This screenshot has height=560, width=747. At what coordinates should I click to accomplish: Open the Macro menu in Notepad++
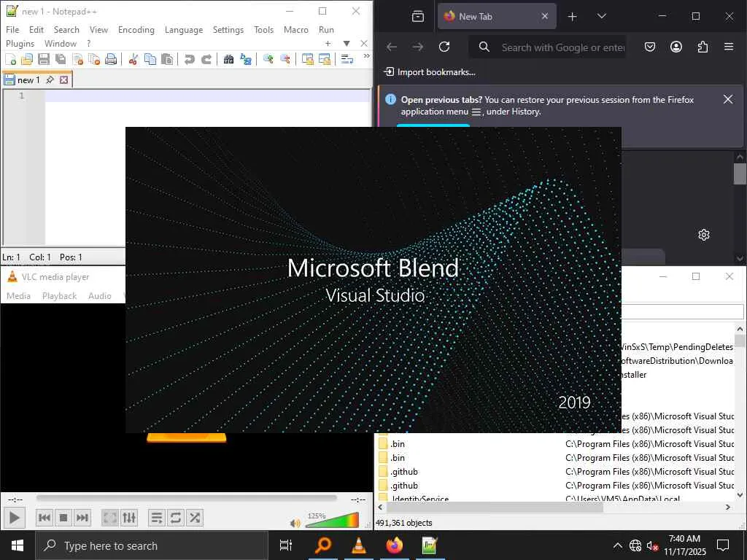pyautogui.click(x=296, y=29)
